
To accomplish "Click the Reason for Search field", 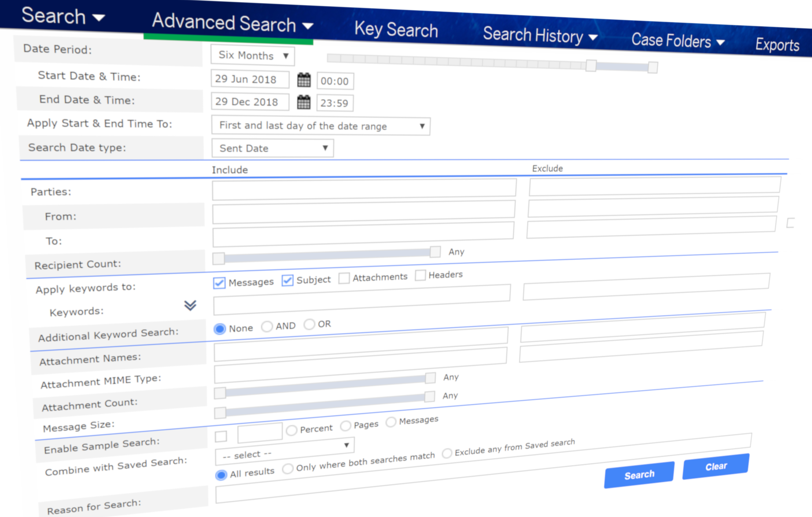I will coord(483,468).
